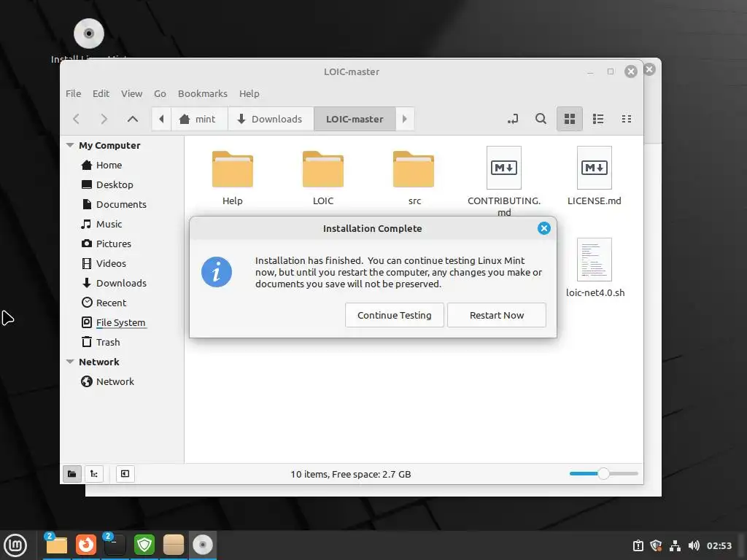Click the mint home path button
The height and width of the screenshot is (560, 747).
[x=198, y=119]
